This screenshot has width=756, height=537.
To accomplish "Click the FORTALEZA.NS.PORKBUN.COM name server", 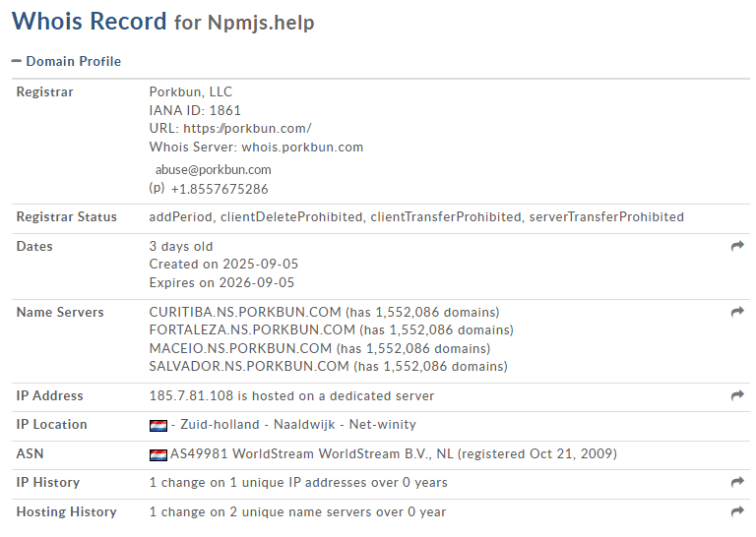I will point(252,330).
